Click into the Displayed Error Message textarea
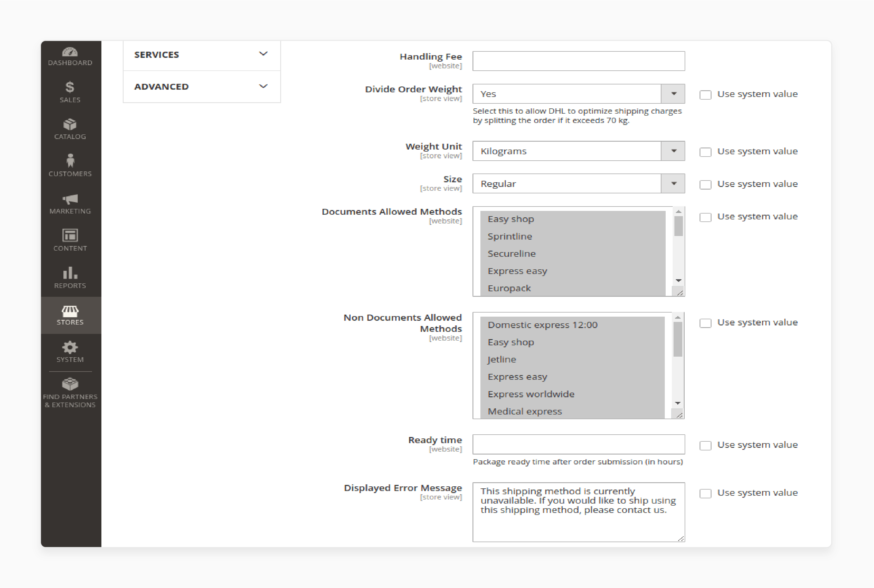Screen dimensions: 874x588 tap(578, 512)
